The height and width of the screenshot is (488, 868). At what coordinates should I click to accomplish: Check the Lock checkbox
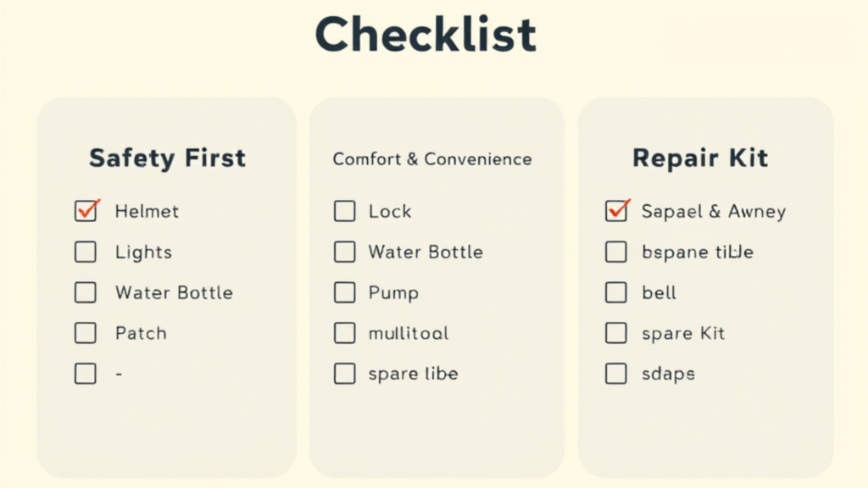pyautogui.click(x=344, y=211)
